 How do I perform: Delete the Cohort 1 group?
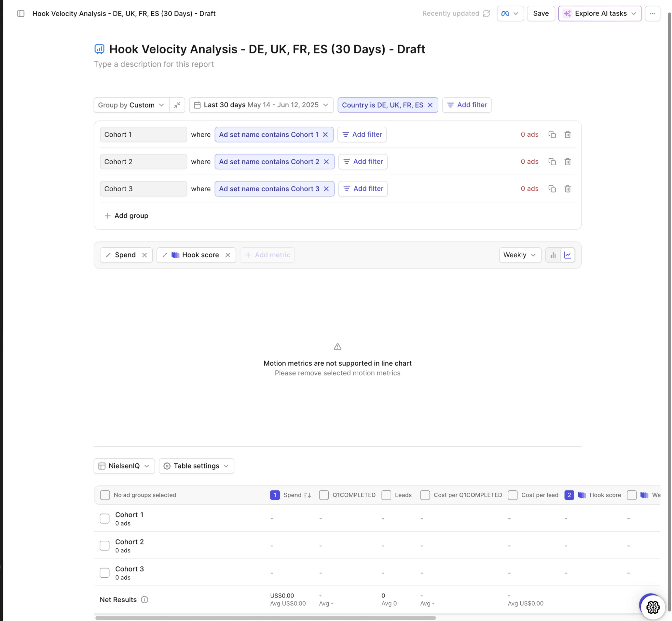(x=567, y=134)
